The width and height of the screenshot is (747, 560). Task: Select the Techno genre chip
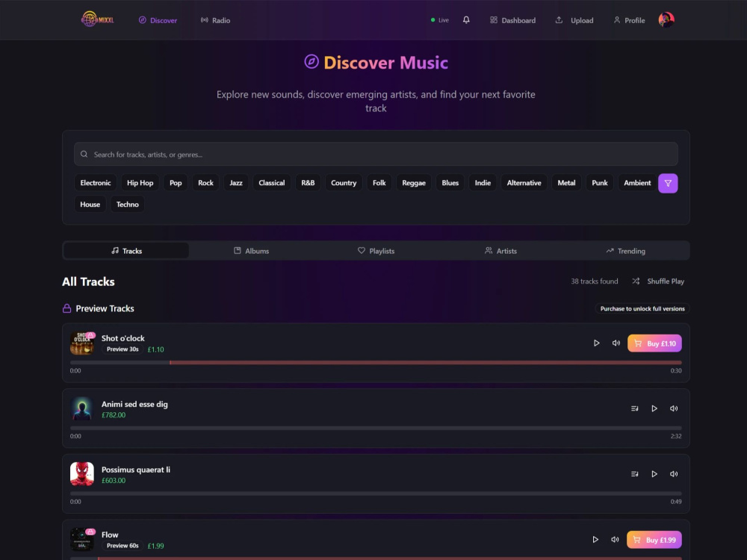click(x=128, y=205)
